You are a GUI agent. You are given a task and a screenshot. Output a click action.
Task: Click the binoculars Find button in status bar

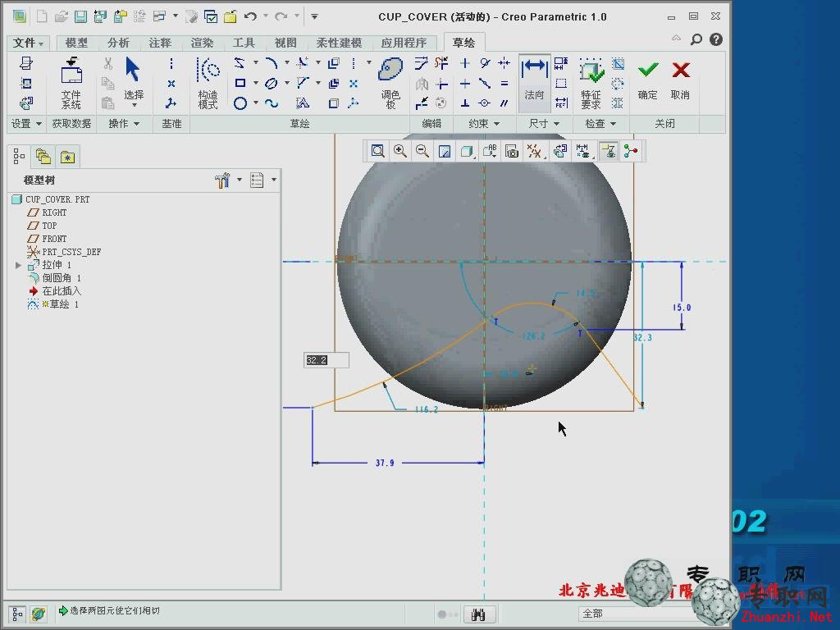tap(479, 614)
